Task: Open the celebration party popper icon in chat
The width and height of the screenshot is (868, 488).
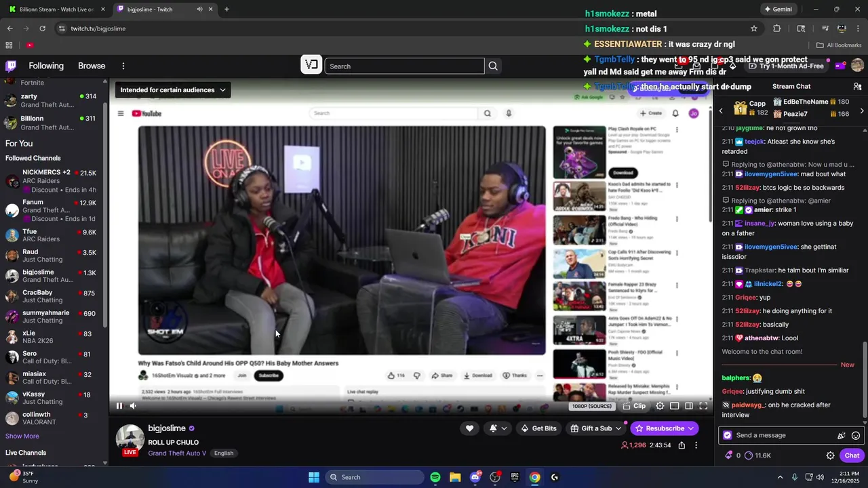Action: (842, 436)
